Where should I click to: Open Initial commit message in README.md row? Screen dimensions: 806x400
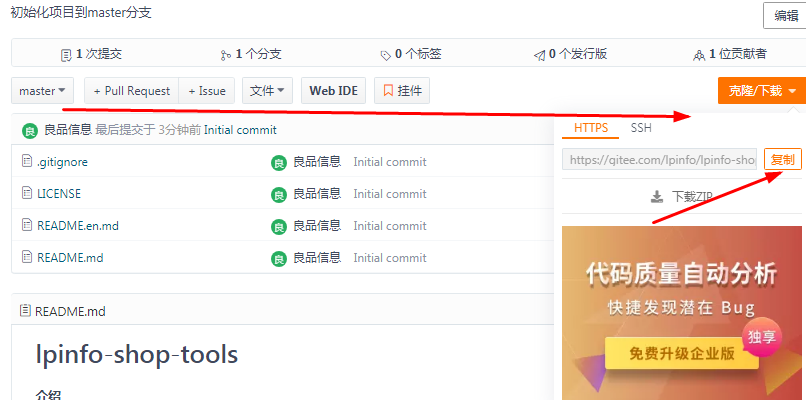coord(390,258)
